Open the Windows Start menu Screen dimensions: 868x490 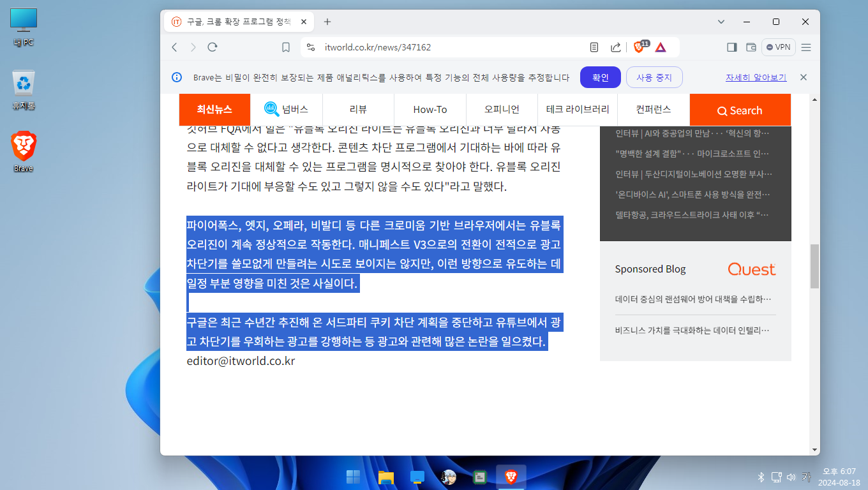353,477
